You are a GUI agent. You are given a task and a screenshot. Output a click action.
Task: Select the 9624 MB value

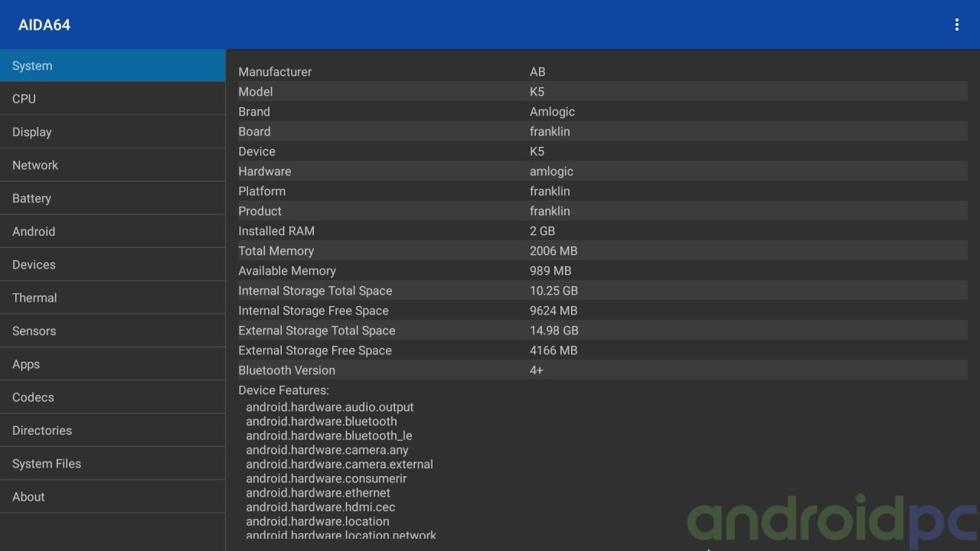(x=554, y=311)
